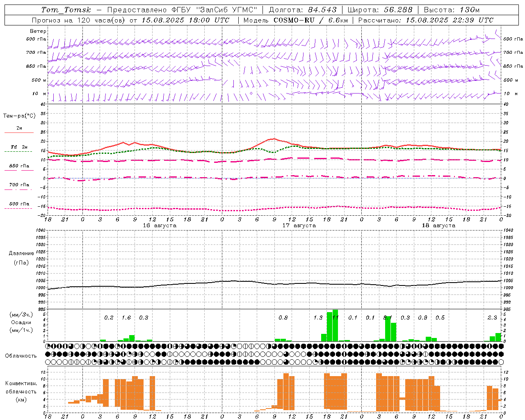Click the 0.5 precipitation total value

(x=440, y=317)
